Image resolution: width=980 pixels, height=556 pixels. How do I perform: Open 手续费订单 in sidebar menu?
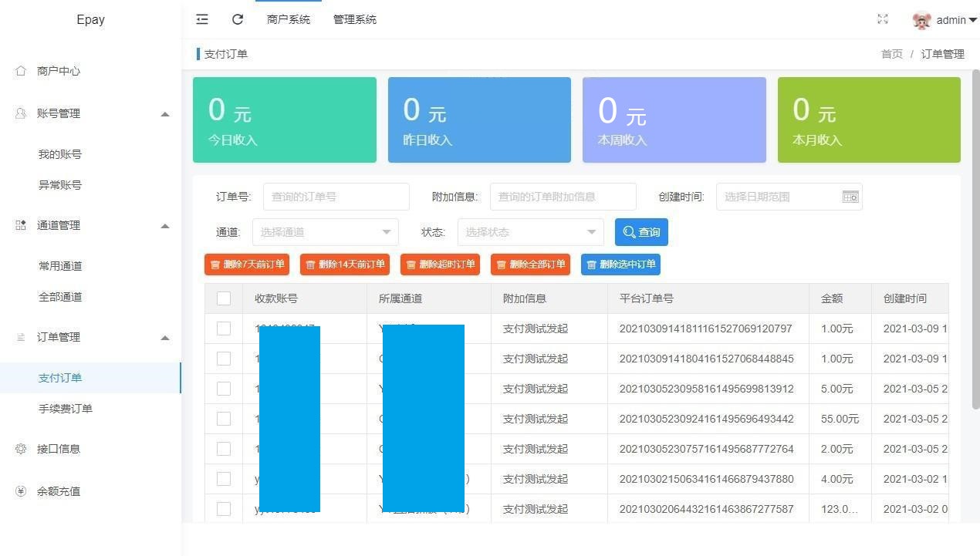(66, 409)
